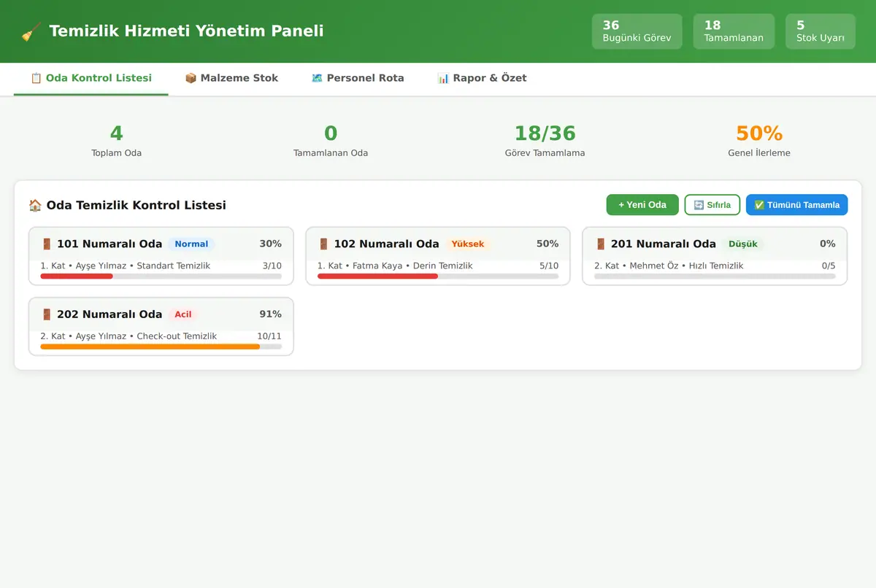Switch to the Rapor & Özet tab
876x588 pixels.
point(482,78)
